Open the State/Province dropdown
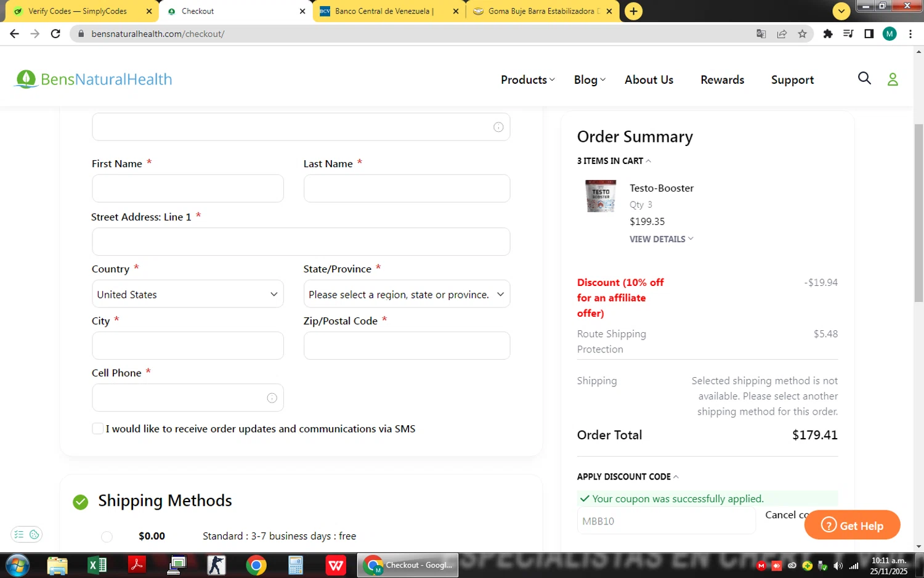The width and height of the screenshot is (924, 578). tap(407, 294)
